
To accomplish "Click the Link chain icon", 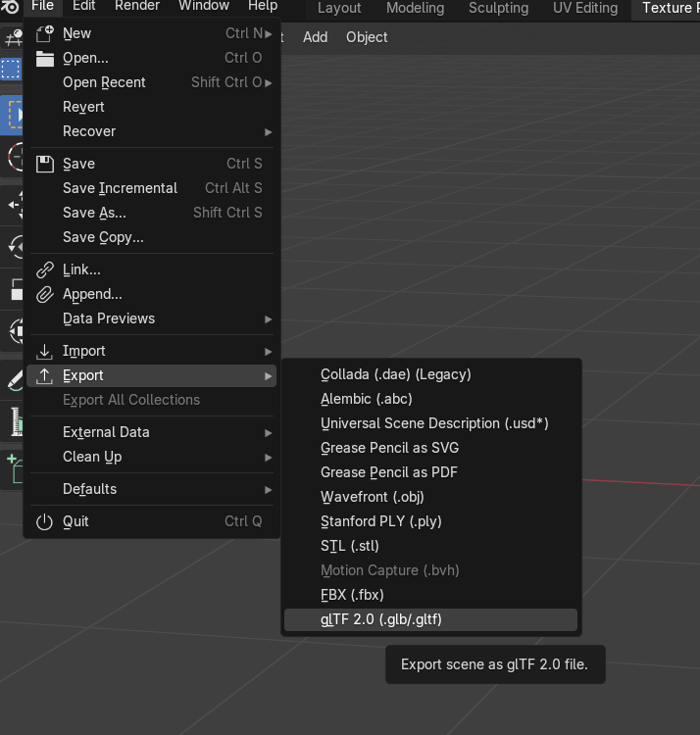I will pos(44,270).
